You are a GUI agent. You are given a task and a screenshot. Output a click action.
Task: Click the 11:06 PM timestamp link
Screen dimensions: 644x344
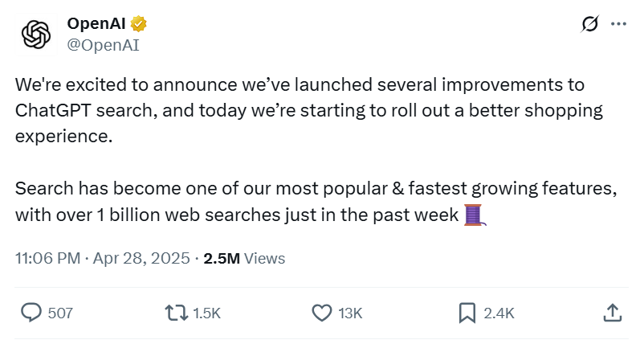click(x=47, y=259)
